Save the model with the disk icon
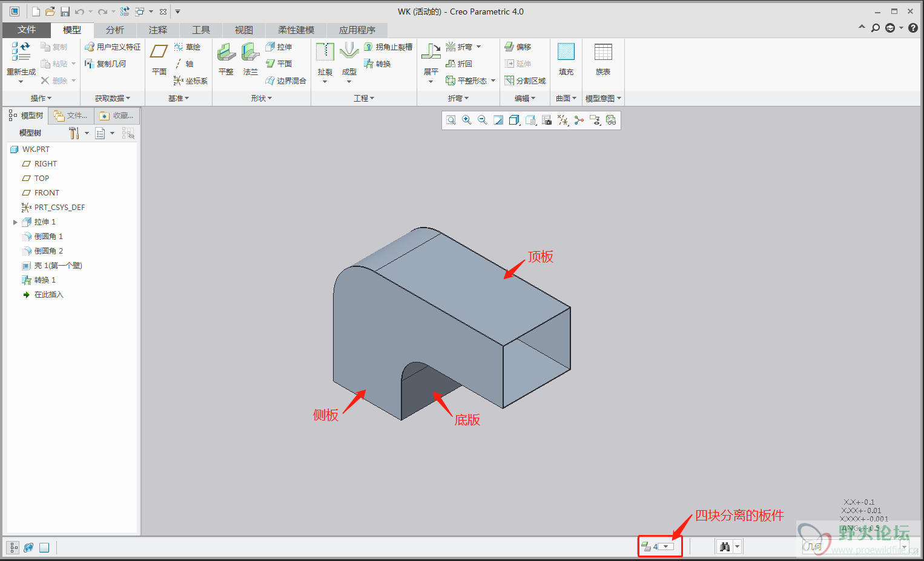 click(x=65, y=11)
